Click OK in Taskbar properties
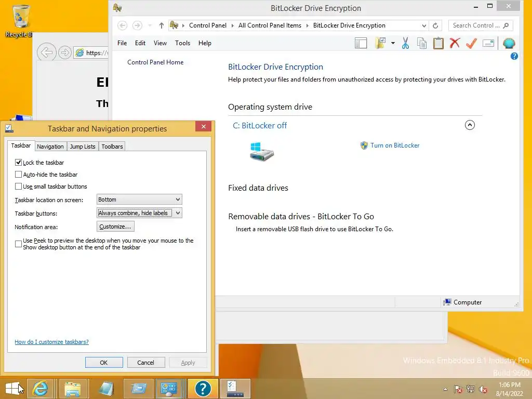This screenshot has height=399, width=532. coord(104,362)
